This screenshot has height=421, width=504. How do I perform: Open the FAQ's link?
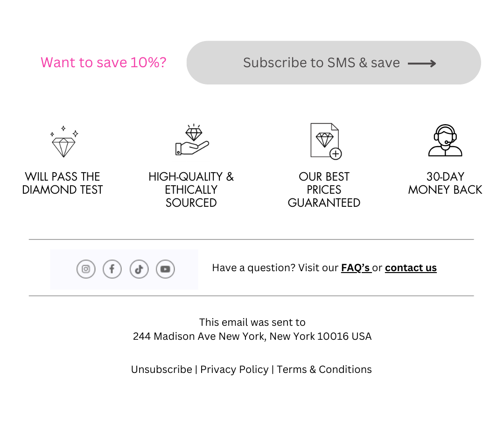356,268
